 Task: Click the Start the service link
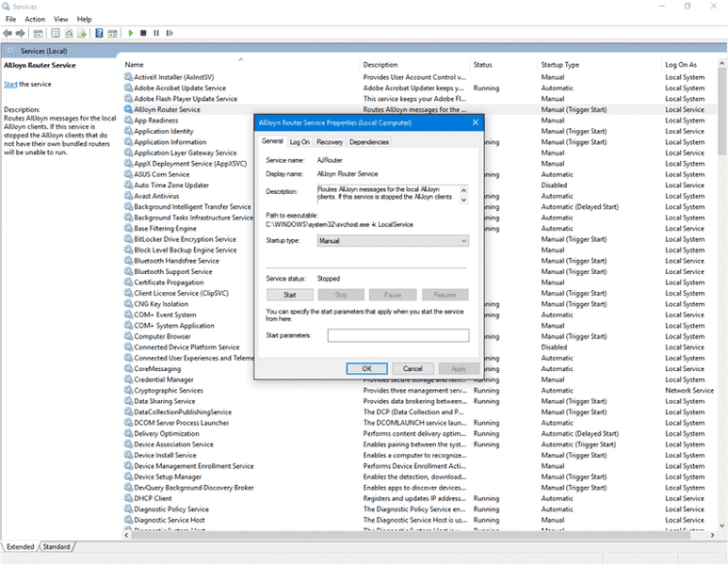[x=10, y=84]
